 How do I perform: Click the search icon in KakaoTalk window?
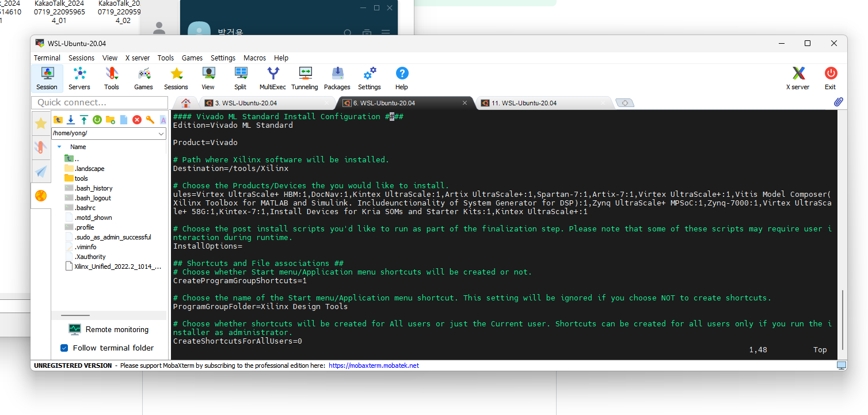(348, 33)
